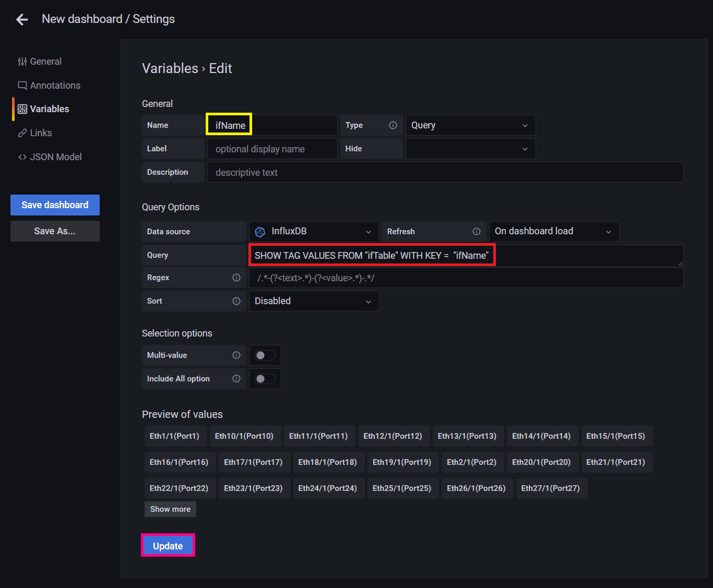Click preview value Eth13/1(Port13)

[467, 436]
